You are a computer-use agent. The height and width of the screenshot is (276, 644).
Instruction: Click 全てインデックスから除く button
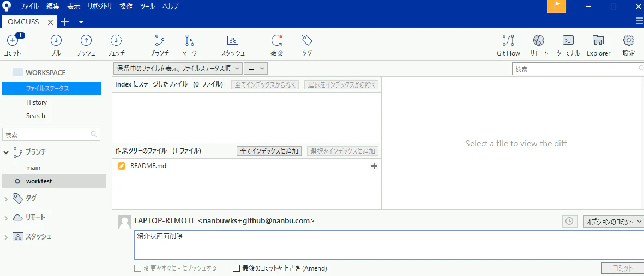pyautogui.click(x=265, y=84)
